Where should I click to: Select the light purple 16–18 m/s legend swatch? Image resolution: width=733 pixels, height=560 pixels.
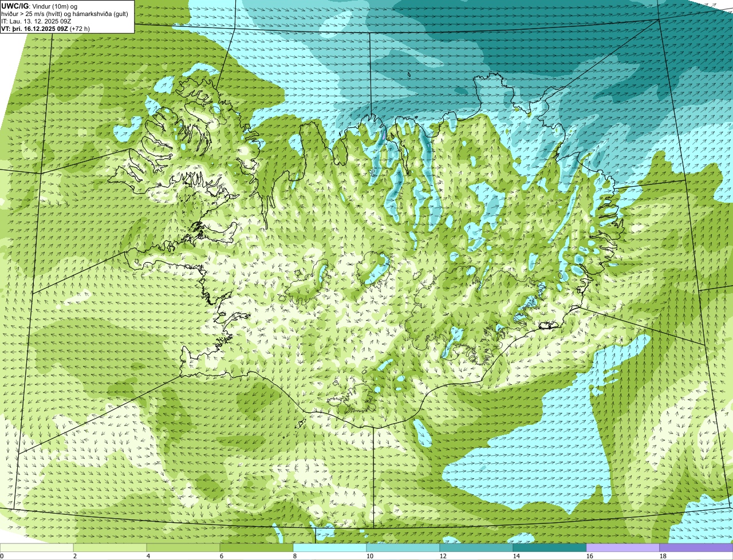(623, 548)
